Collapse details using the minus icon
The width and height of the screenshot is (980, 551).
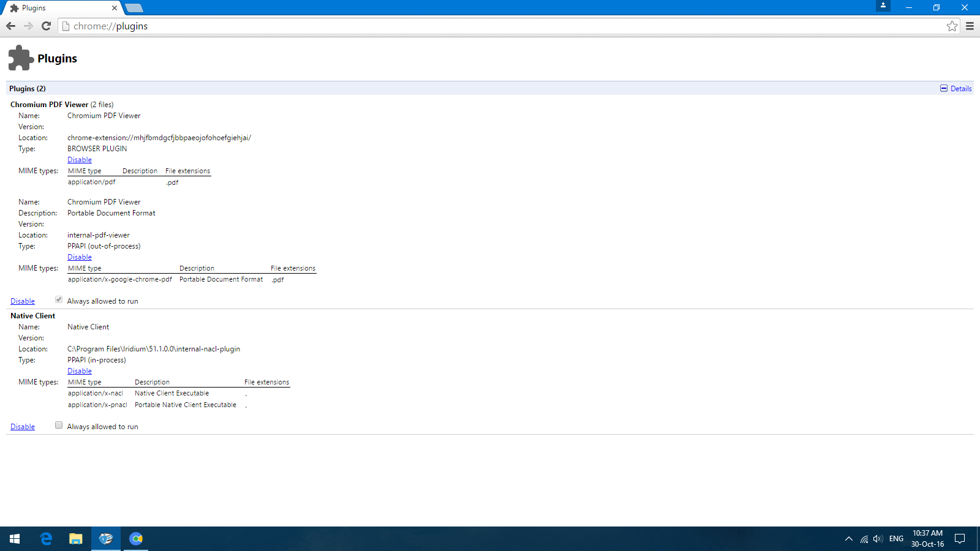click(944, 88)
